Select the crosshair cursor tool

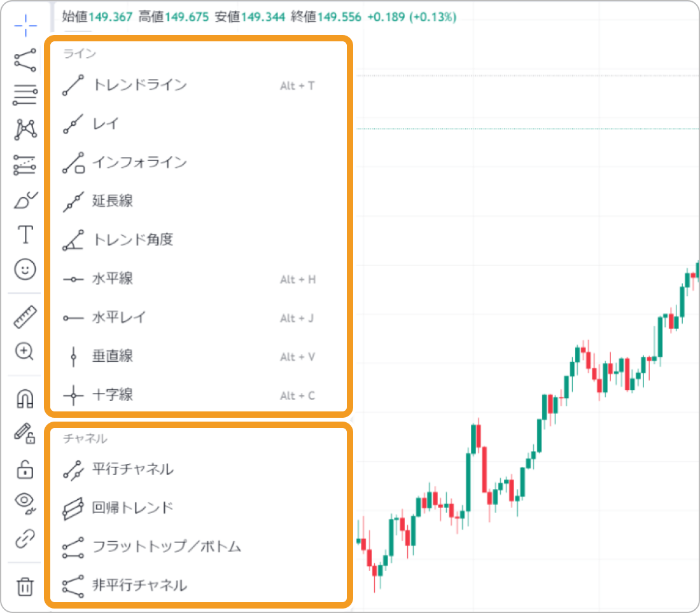pyautogui.click(x=25, y=24)
